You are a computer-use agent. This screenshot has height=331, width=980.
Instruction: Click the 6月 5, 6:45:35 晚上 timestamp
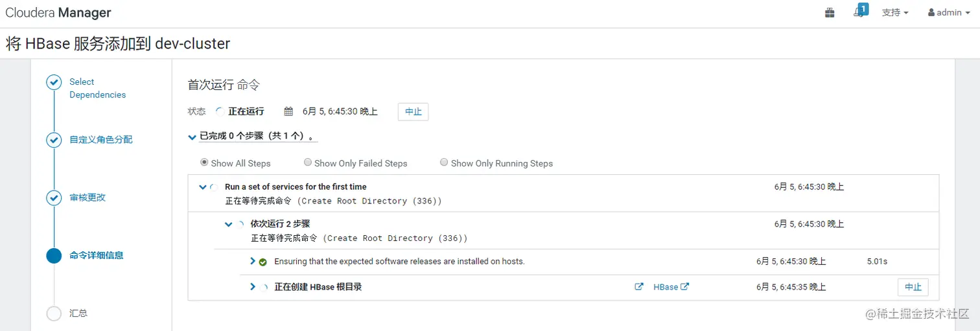[x=791, y=287]
